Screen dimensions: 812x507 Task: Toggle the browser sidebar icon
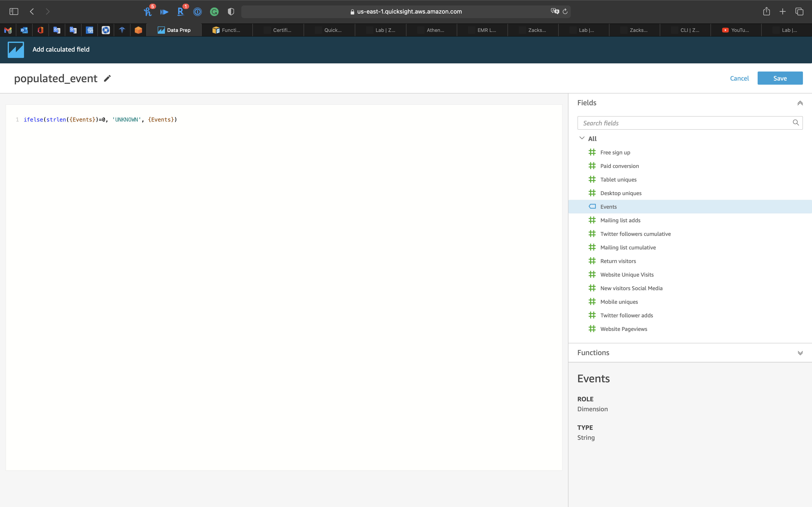(14, 12)
